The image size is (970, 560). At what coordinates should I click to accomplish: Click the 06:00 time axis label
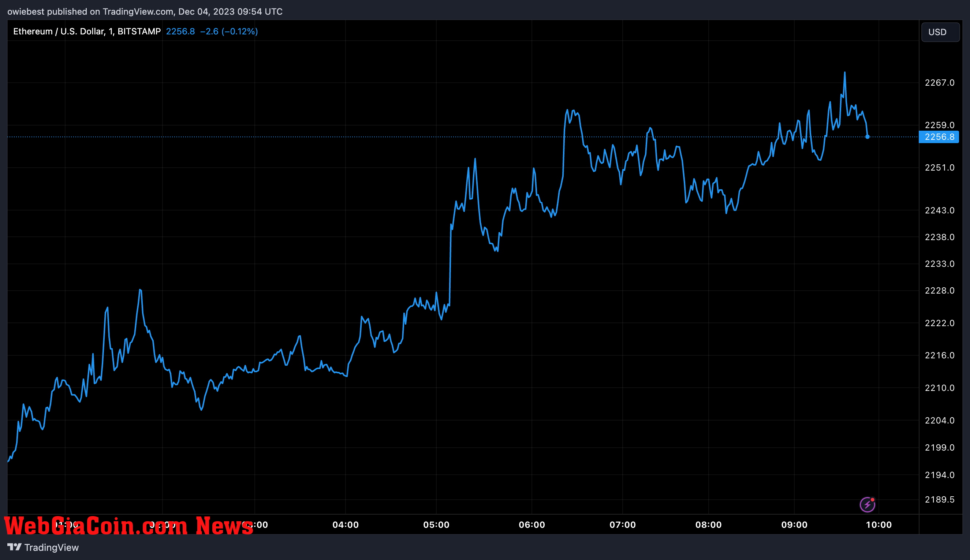(532, 524)
